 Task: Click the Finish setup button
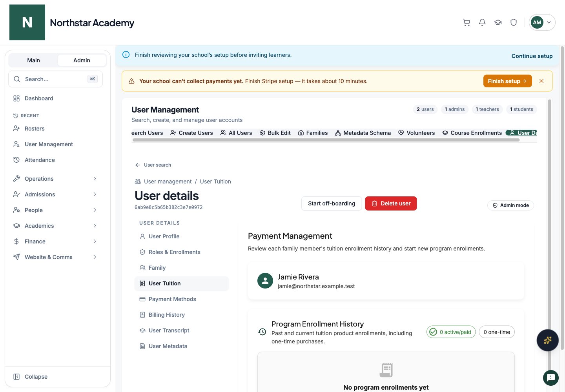[507, 81]
